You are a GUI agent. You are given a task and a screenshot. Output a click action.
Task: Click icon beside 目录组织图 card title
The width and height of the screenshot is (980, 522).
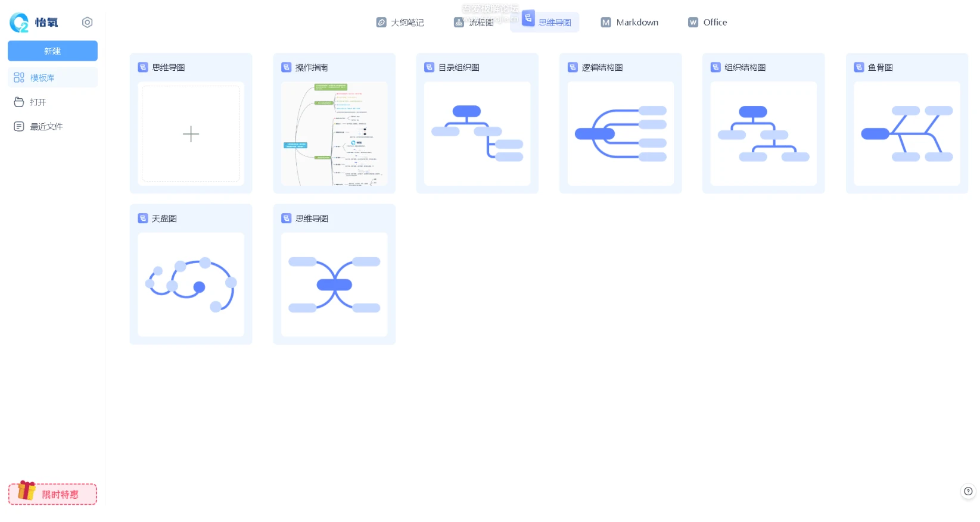[x=429, y=67]
